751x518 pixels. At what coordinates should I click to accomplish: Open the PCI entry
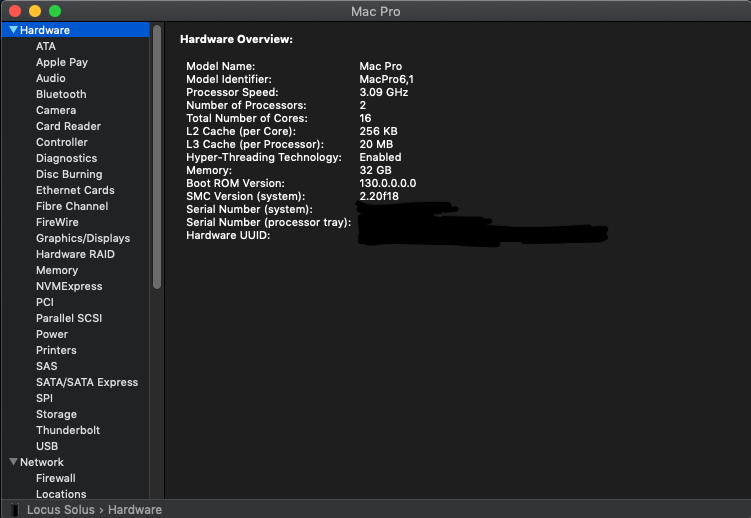45,302
